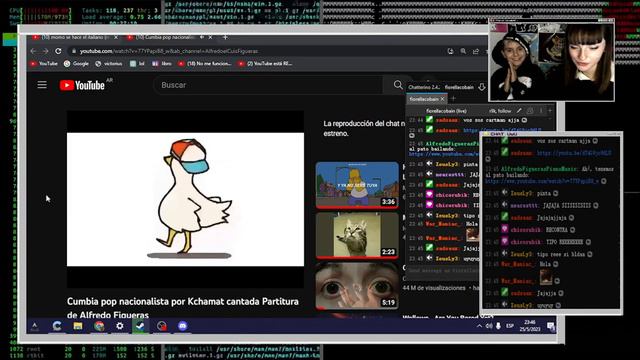Click the Chatterino 'Send message' input field
Image resolution: width=640 pixels, height=360 pixels.
[x=443, y=270]
